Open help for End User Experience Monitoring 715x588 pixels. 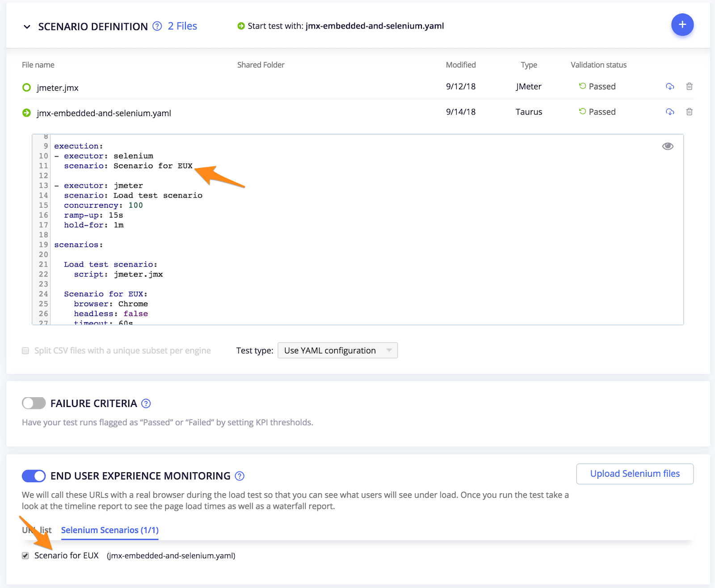(x=240, y=476)
